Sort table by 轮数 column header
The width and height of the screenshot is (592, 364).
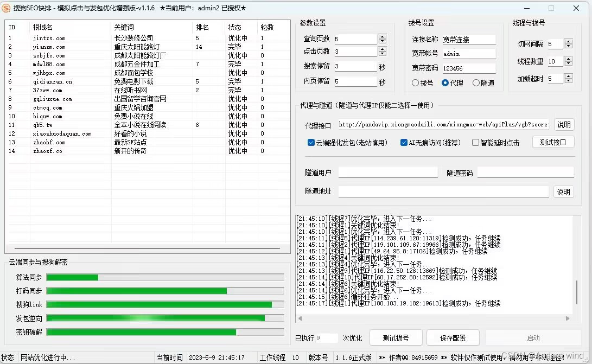coord(273,27)
